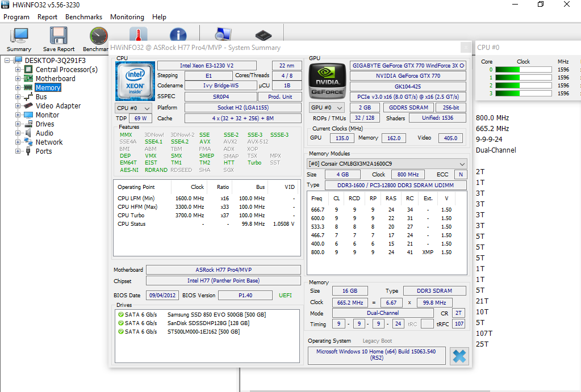581x392 pixels.
Task: Open the Summary toolbar icon
Action: click(19, 36)
